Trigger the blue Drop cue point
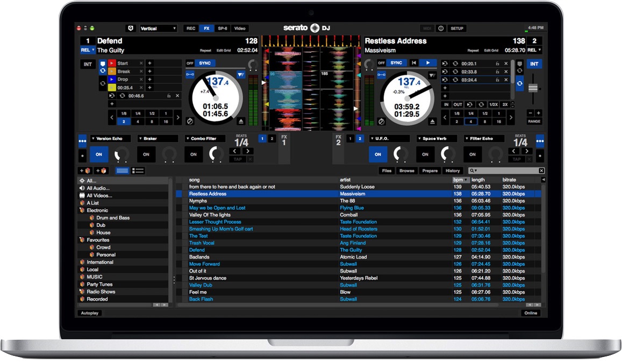The width and height of the screenshot is (622, 364). click(x=112, y=80)
